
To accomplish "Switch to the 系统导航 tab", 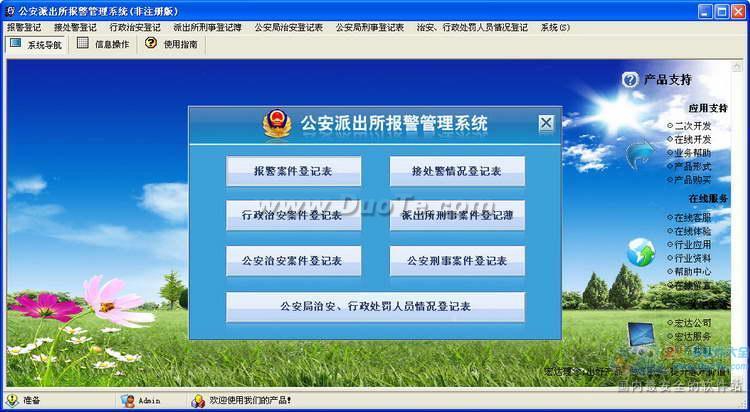I will click(35, 44).
